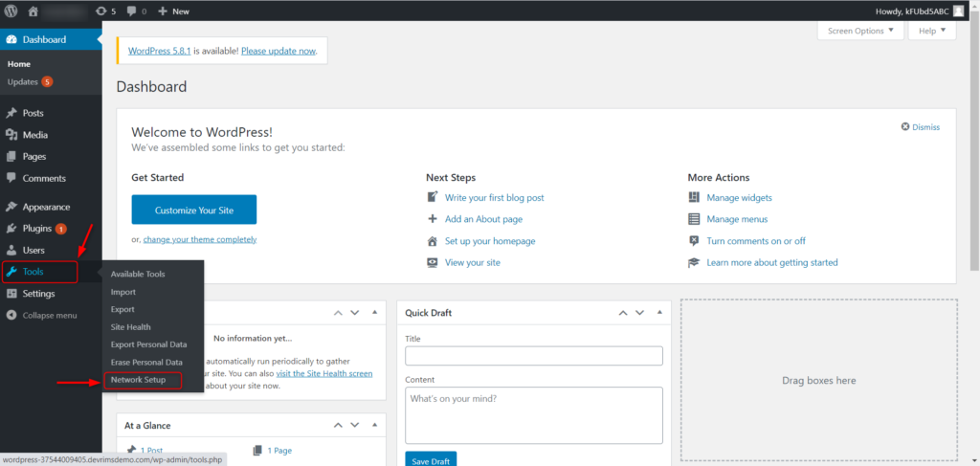Click the graduation cap icon
The height and width of the screenshot is (466, 980).
point(694,262)
